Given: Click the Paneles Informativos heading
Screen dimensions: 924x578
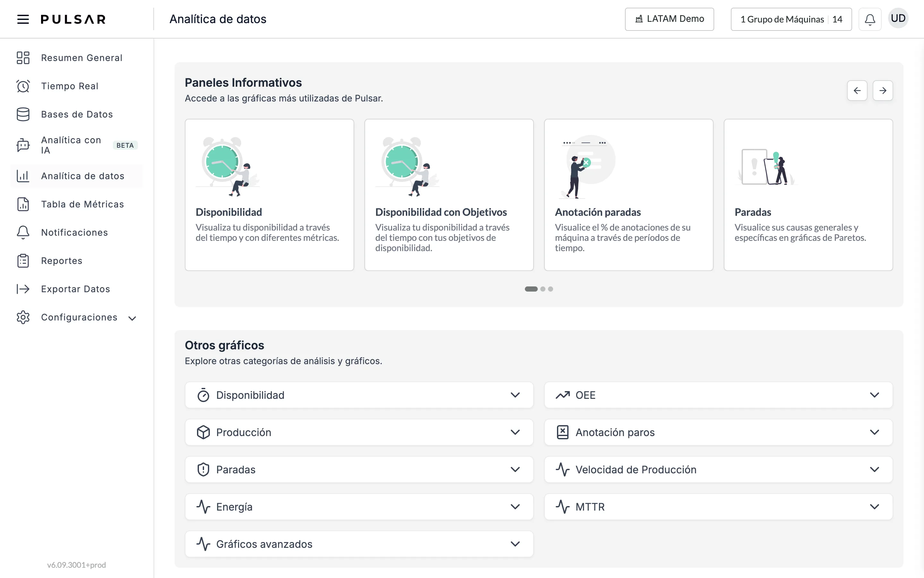Looking at the screenshot, I should point(243,83).
